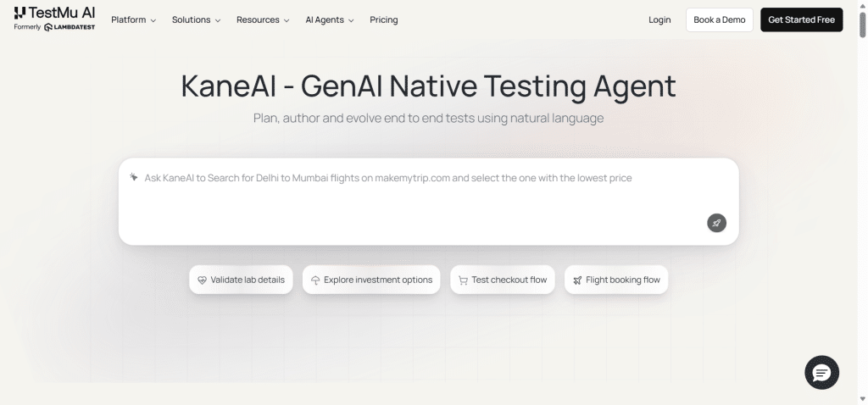
Task: Expand the Platform menu chevron
Action: click(x=153, y=20)
